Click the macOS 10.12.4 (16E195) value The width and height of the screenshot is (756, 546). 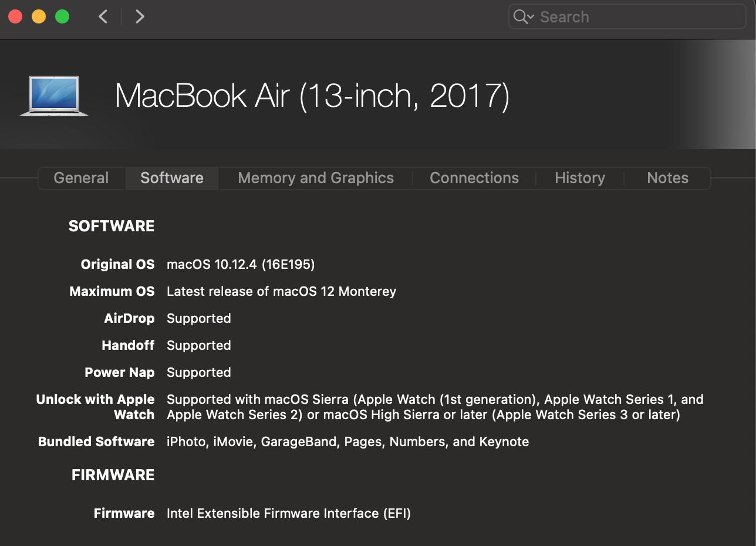point(241,264)
